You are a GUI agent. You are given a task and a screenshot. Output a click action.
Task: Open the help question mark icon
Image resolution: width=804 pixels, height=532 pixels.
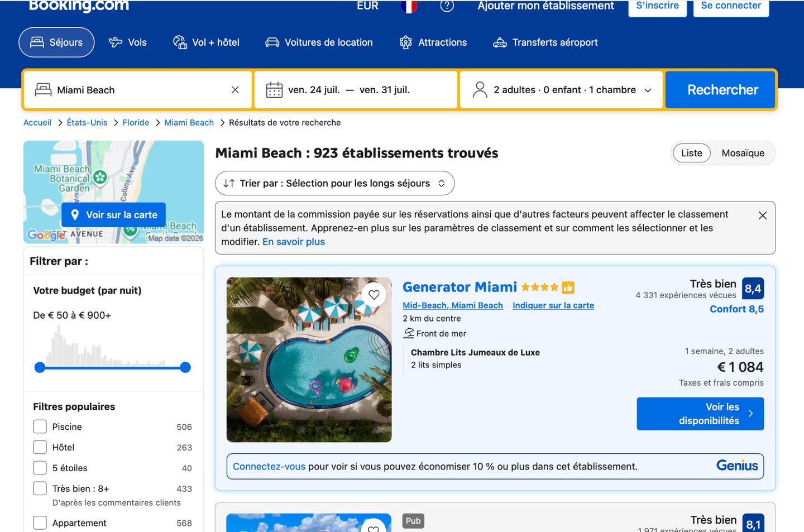[x=447, y=6]
